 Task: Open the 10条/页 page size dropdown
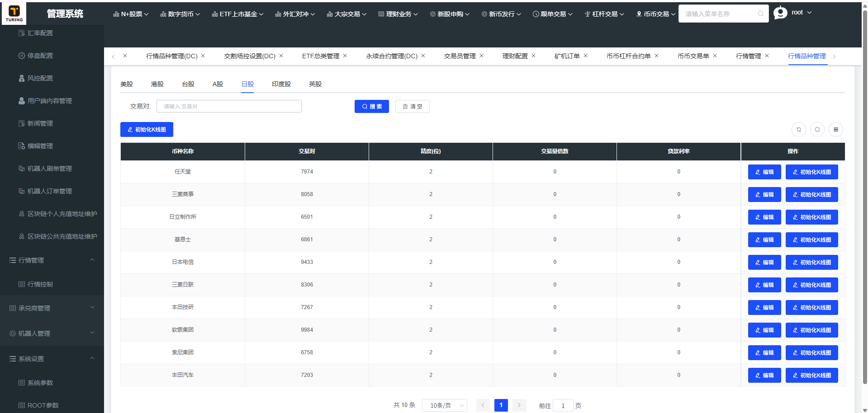(x=444, y=405)
